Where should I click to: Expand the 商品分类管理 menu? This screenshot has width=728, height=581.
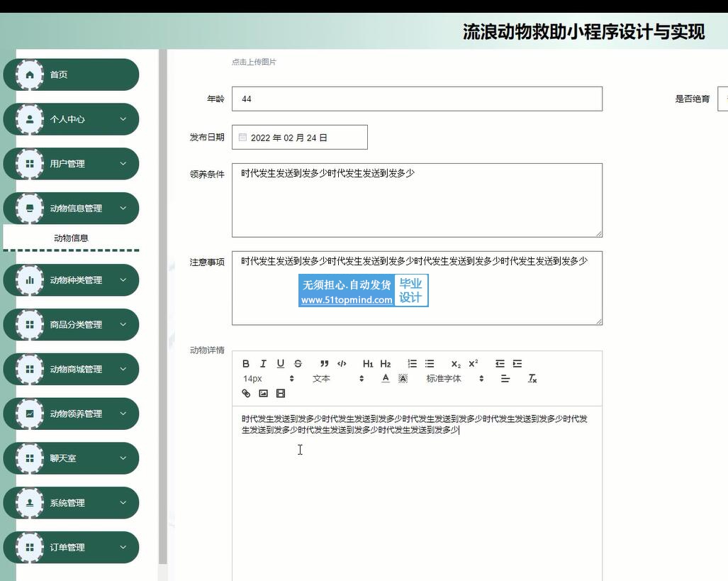point(71,324)
